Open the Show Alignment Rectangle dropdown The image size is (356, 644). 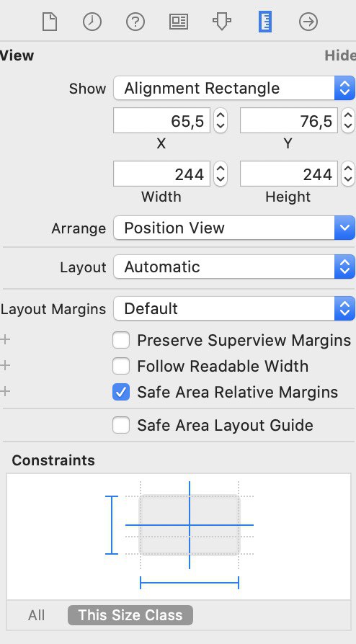(234, 88)
